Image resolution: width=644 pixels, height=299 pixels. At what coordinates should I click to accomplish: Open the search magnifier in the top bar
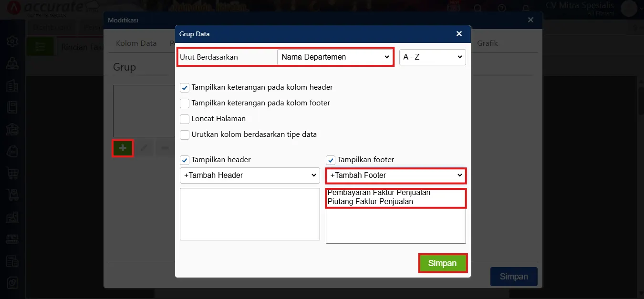click(x=478, y=8)
